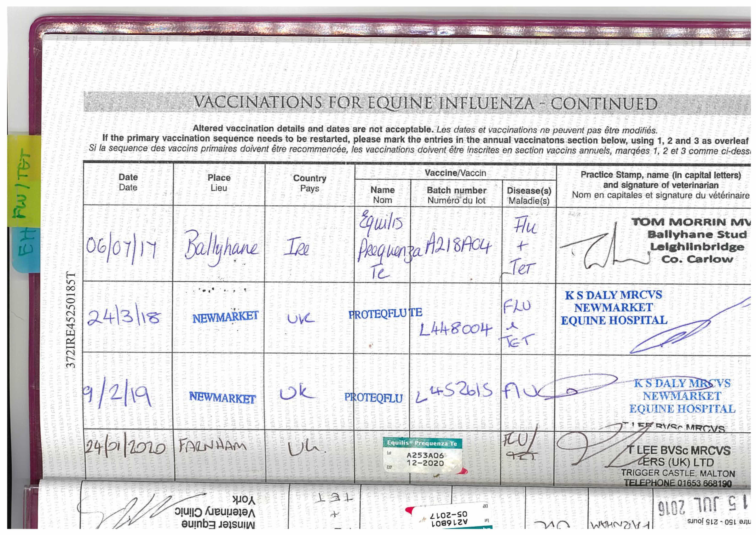
Task: Click the Batch number column header
Action: [x=456, y=195]
